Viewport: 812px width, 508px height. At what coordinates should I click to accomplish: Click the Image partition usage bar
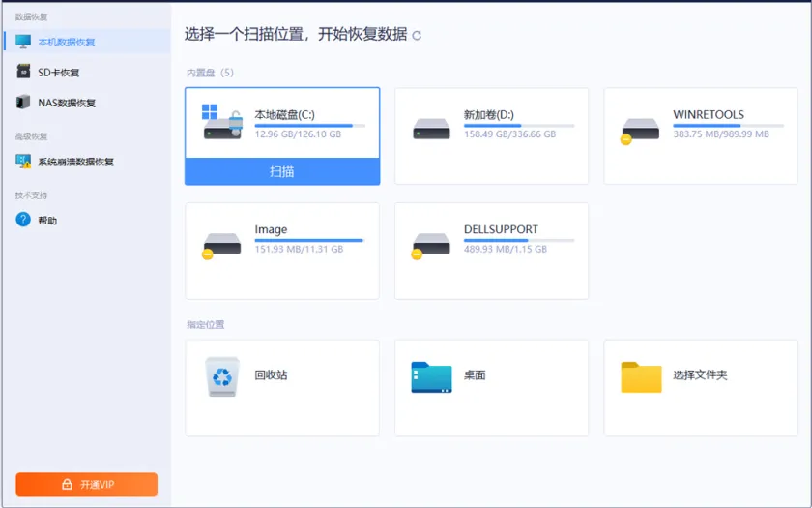pyautogui.click(x=309, y=241)
